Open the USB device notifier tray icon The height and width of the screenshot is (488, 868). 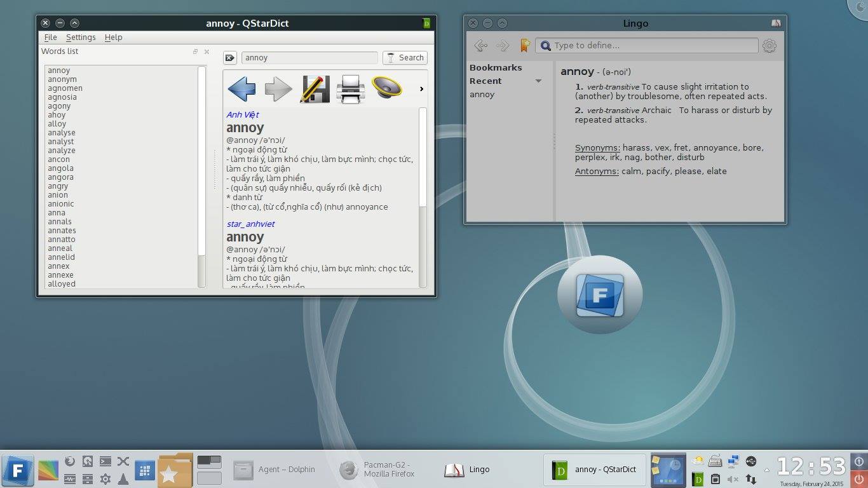(x=751, y=461)
